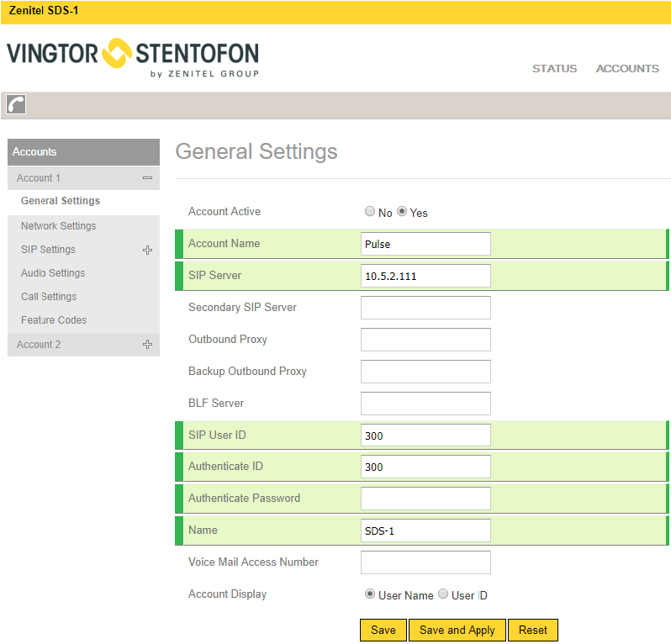This screenshot has height=644, width=671.
Task: Click the phone handset icon
Action: (x=16, y=104)
